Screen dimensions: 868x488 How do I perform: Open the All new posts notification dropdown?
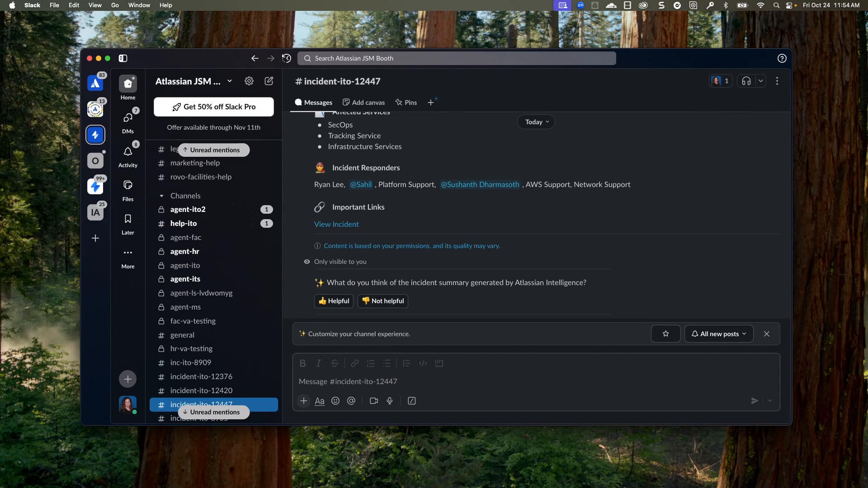click(718, 333)
